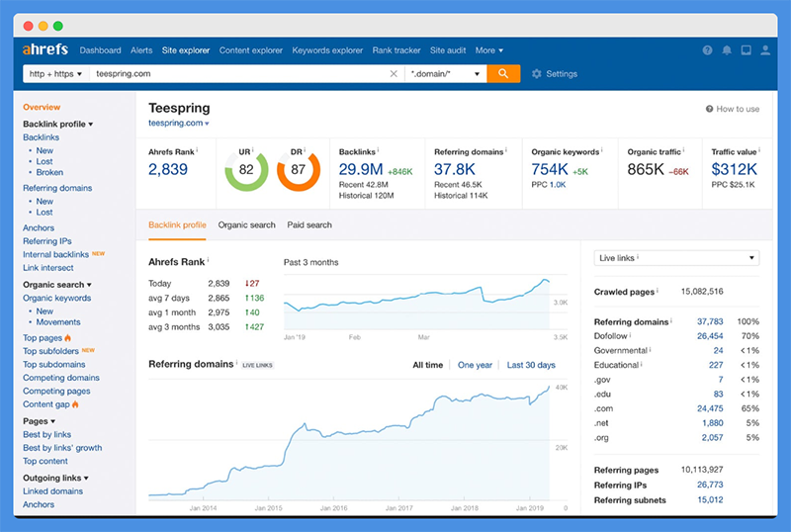The image size is (791, 532).
Task: Select the Backlink profile tab
Action: pyautogui.click(x=177, y=225)
